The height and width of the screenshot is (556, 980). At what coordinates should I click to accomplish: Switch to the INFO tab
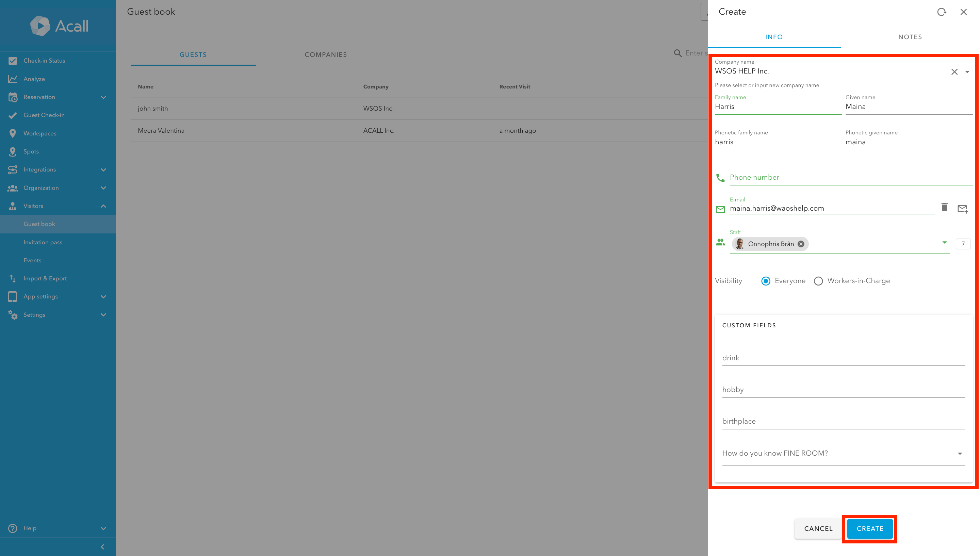774,37
